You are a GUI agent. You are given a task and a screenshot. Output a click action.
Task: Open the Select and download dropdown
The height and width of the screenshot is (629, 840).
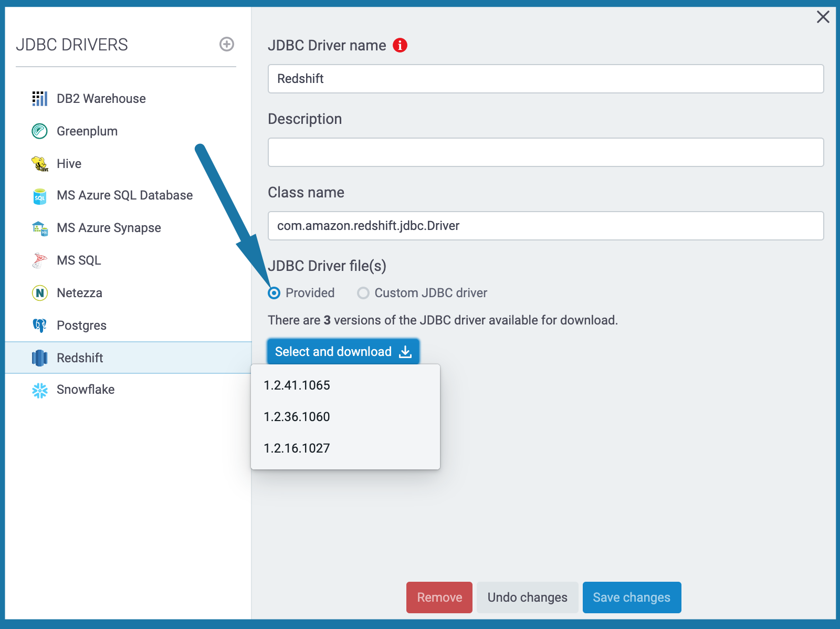[343, 352]
